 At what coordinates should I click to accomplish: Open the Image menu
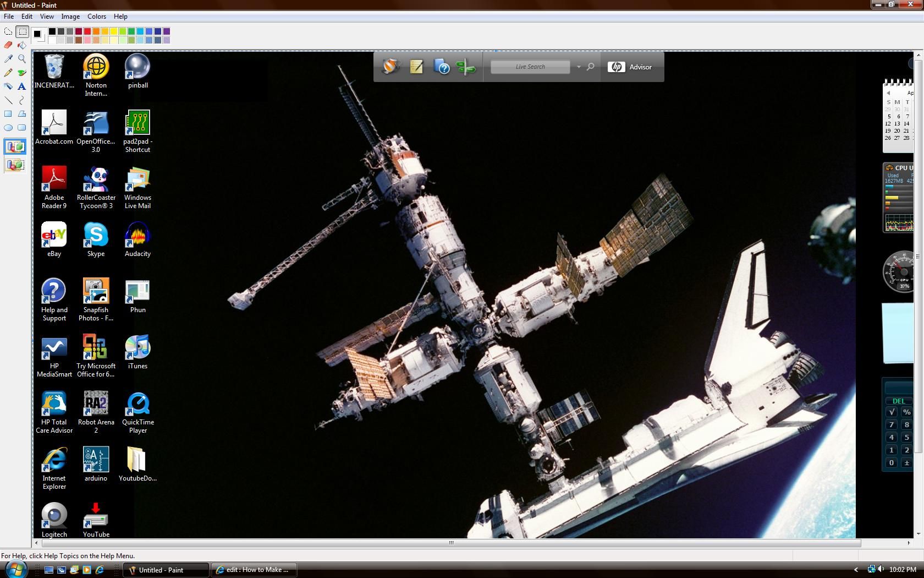70,17
